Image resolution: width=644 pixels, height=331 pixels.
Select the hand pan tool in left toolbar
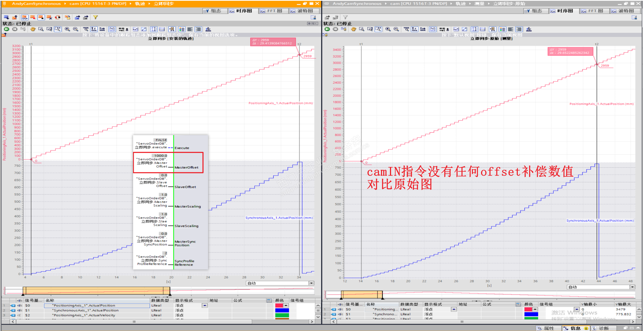[x=33, y=29]
